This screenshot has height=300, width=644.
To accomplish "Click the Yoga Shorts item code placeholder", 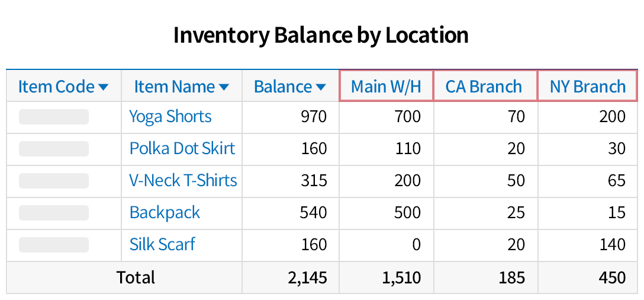I will point(54,117).
